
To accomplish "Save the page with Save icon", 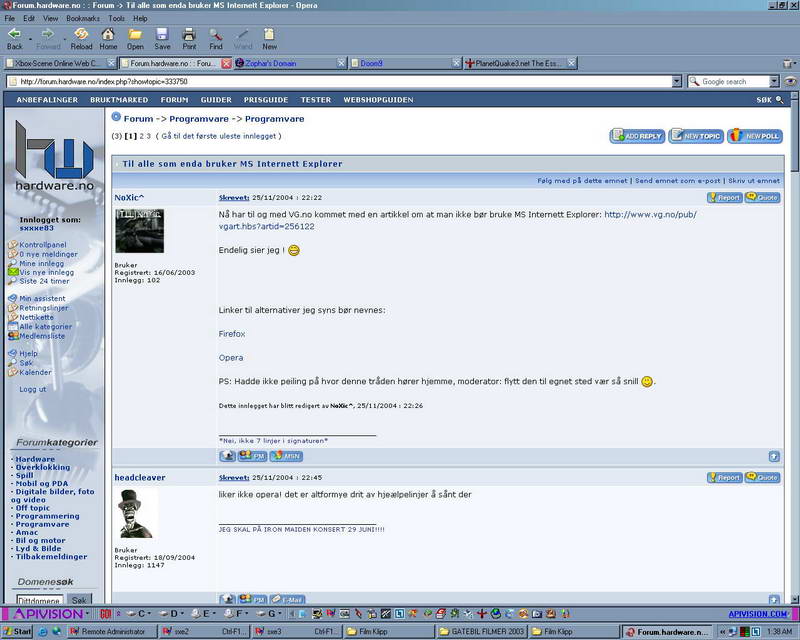I will (162, 39).
